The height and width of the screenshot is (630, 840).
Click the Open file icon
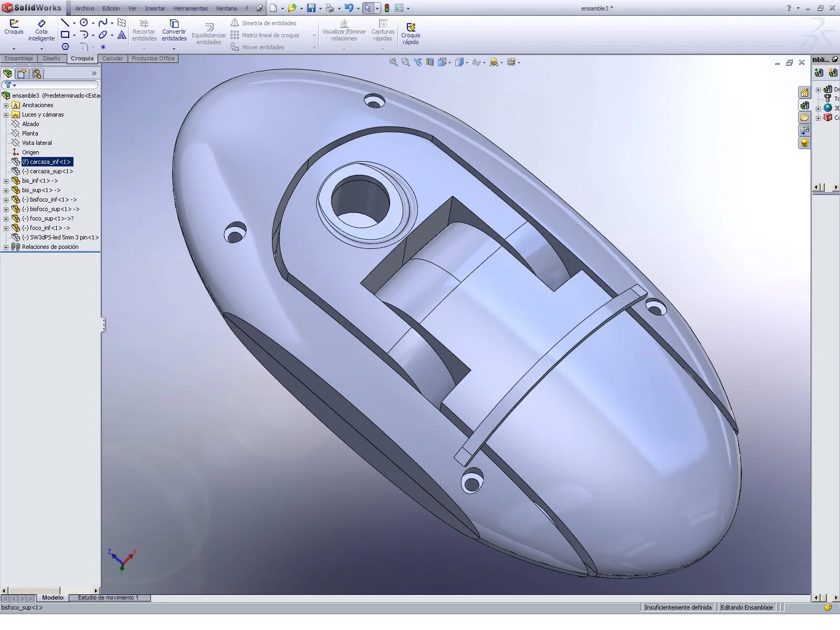point(292,8)
